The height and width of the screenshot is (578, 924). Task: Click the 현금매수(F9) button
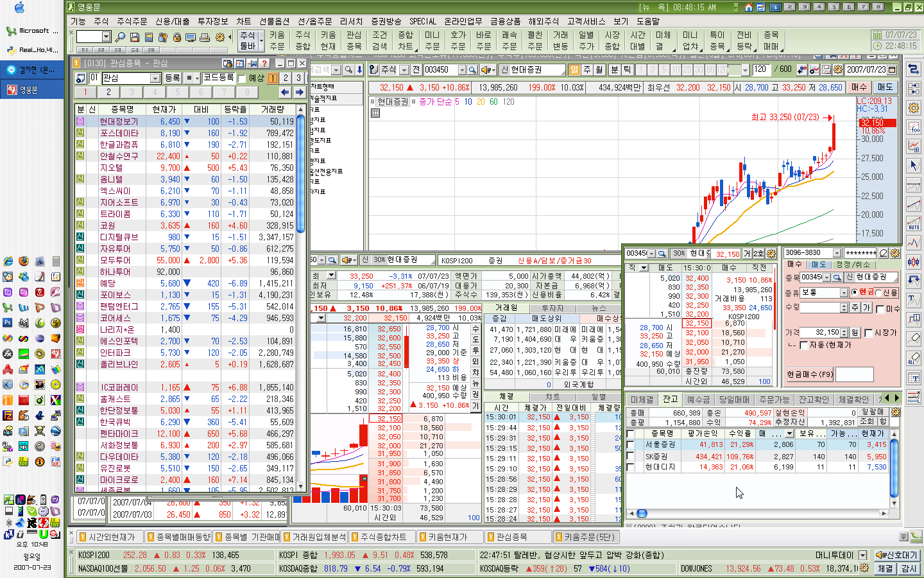810,374
